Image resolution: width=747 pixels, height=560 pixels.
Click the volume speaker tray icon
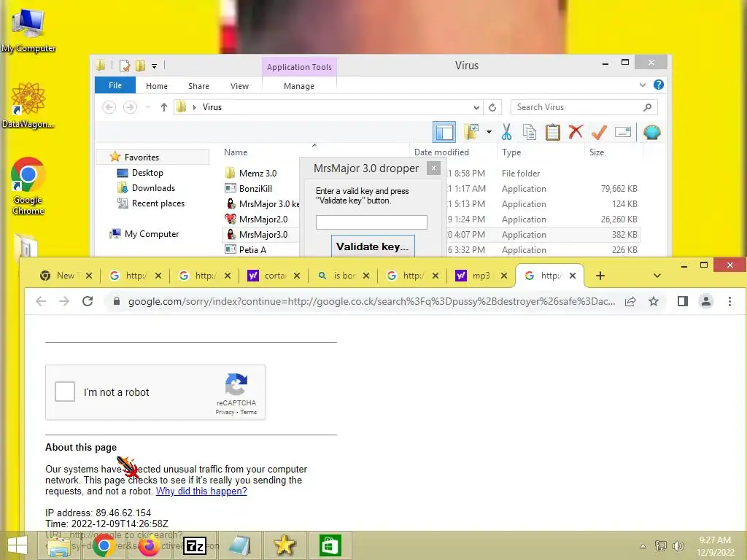pyautogui.click(x=678, y=545)
